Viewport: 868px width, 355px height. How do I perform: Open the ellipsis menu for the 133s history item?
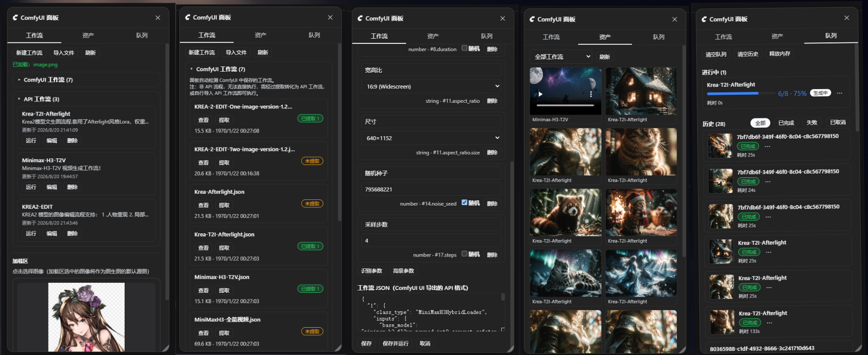coord(769,323)
